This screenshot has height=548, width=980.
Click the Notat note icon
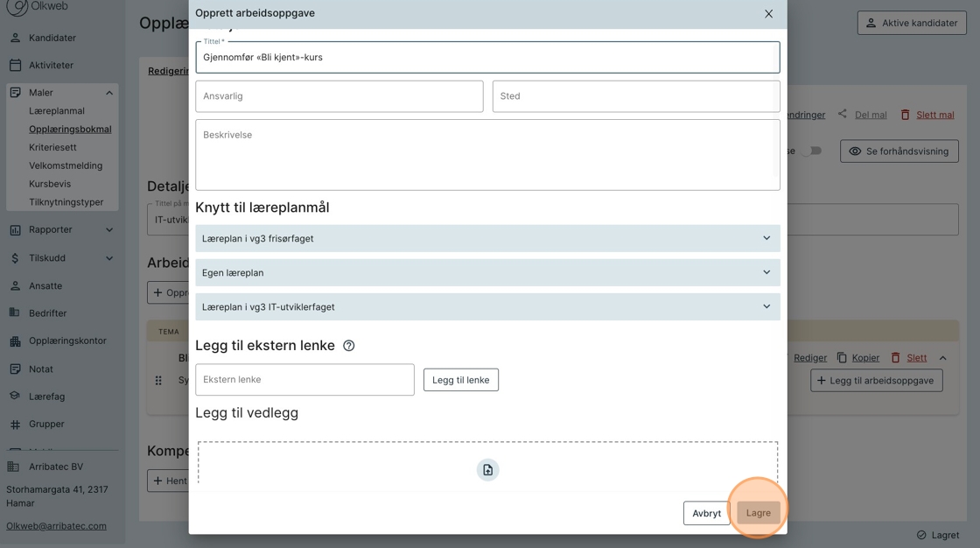point(16,369)
